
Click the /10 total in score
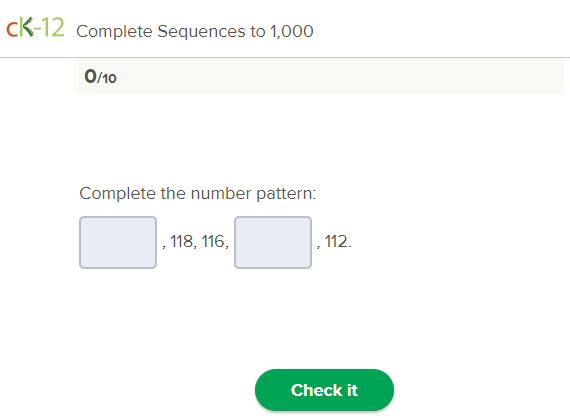click(107, 79)
